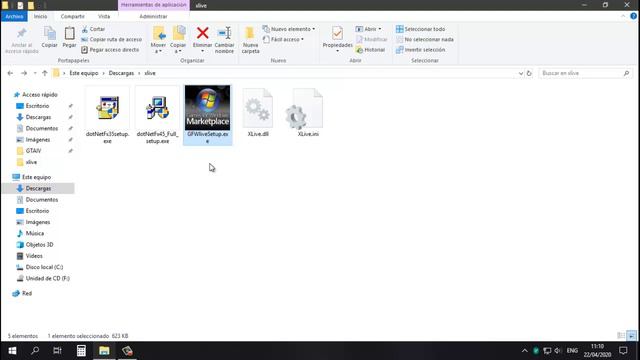Open the Abrir dropdown in ribbon

pyautogui.click(x=369, y=29)
